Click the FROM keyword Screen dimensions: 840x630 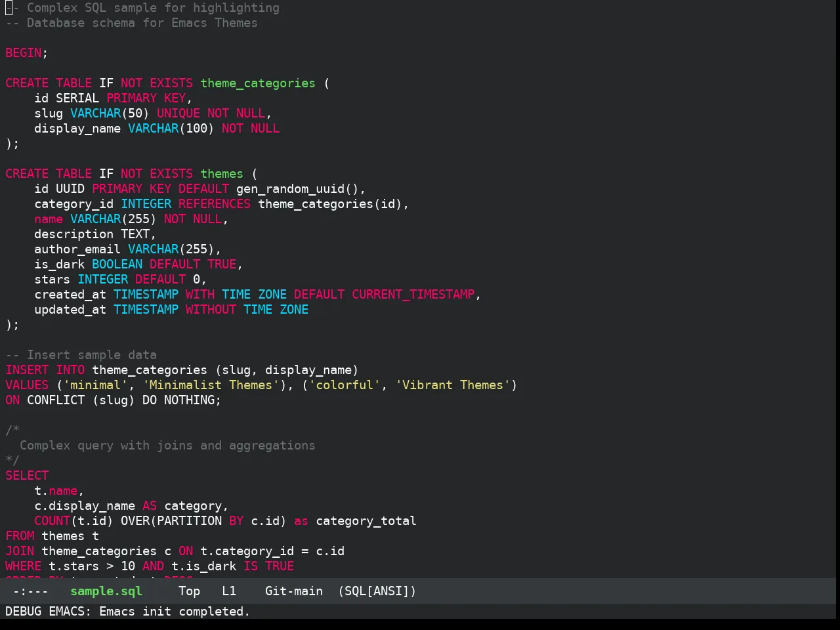point(20,536)
